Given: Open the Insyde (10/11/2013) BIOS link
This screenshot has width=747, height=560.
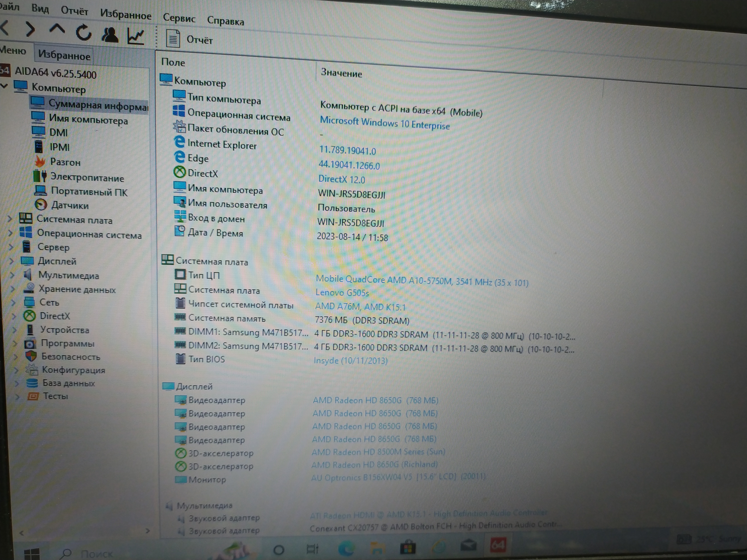Looking at the screenshot, I should pos(350,360).
